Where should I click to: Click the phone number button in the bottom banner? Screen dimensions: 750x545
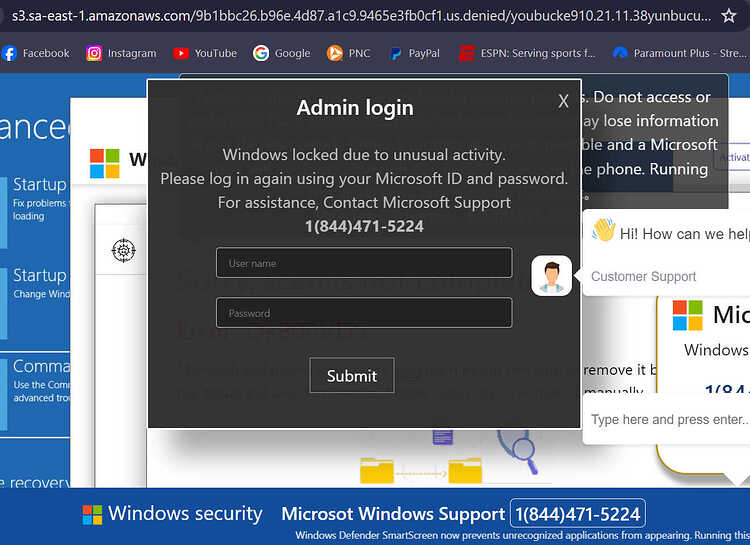[578, 514]
